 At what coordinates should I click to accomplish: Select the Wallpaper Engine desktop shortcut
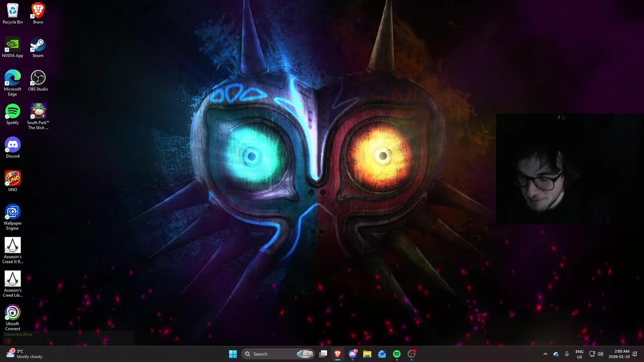13,217
